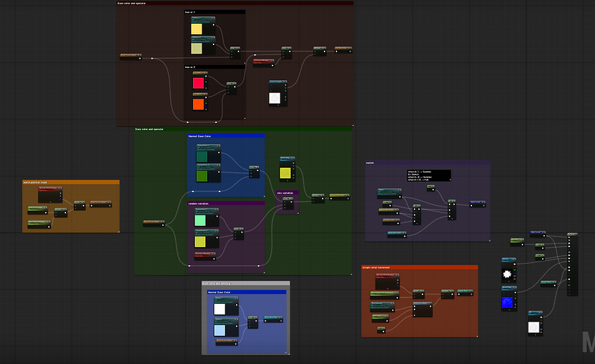This screenshot has height=364, width=595.
Task: Click the dark green color swatch in Normal Base Color
Action: 202,157
